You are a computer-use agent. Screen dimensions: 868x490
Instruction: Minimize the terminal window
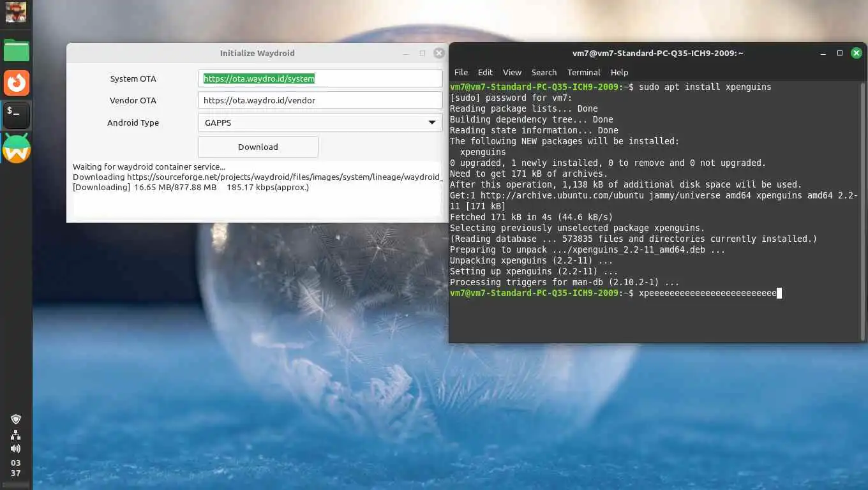pyautogui.click(x=823, y=53)
